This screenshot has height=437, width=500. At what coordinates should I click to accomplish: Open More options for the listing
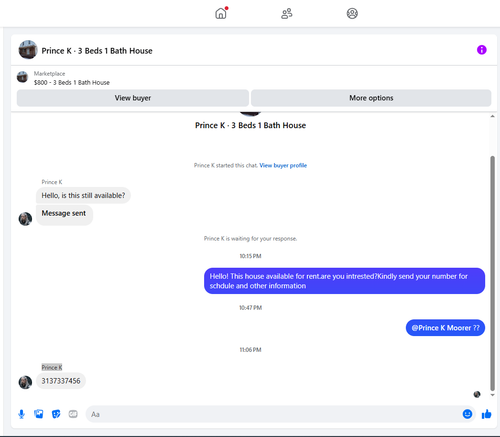371,98
